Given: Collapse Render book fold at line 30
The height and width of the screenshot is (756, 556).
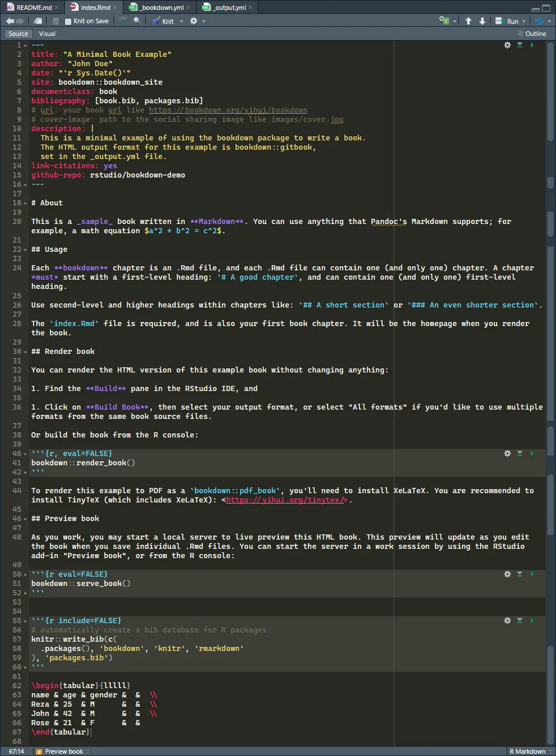Looking at the screenshot, I should coord(26,352).
